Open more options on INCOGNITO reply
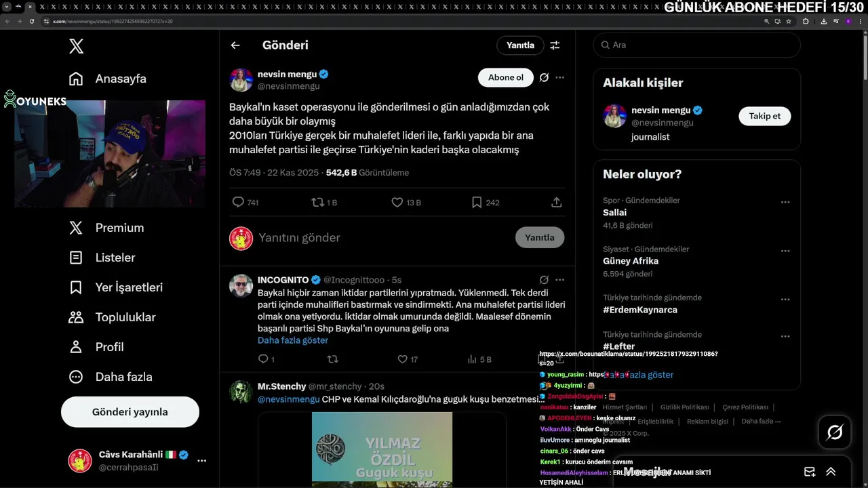 click(559, 280)
